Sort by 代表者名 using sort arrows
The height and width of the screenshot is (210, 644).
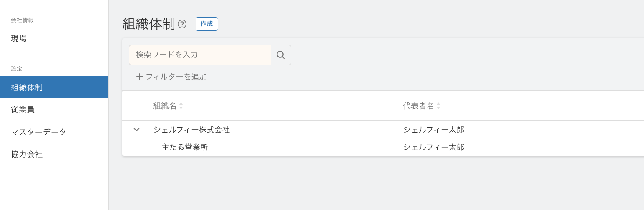pos(438,106)
